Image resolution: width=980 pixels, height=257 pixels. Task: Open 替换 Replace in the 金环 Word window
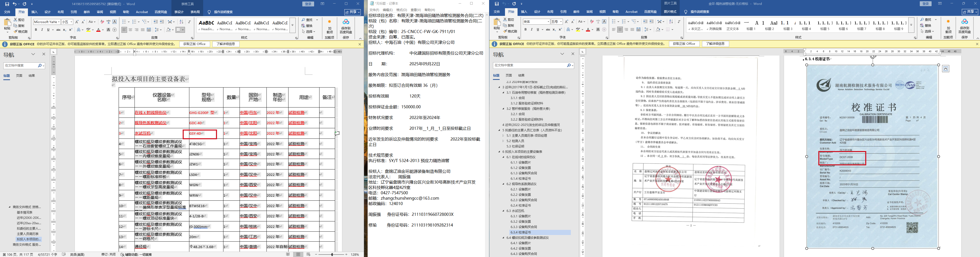click(926, 26)
